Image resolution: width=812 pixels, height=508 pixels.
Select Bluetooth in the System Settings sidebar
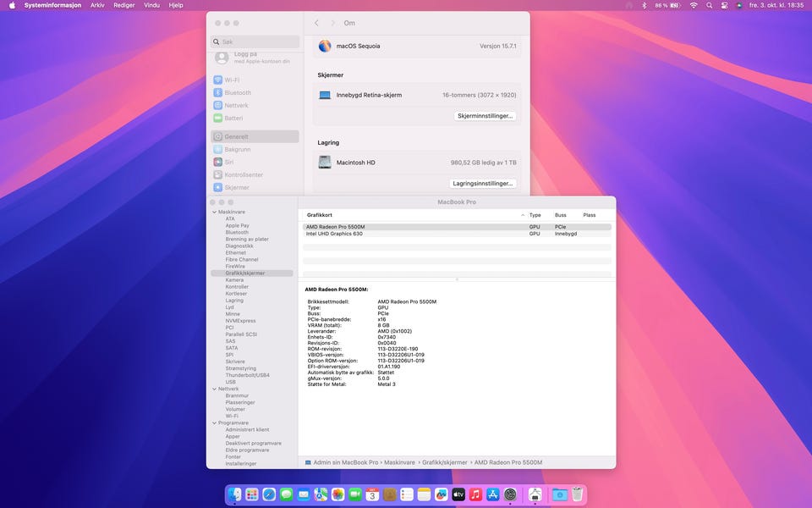[237, 92]
